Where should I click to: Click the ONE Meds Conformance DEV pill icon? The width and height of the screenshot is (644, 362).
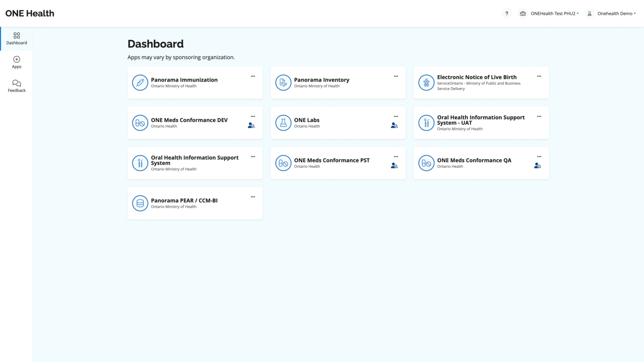click(x=140, y=123)
